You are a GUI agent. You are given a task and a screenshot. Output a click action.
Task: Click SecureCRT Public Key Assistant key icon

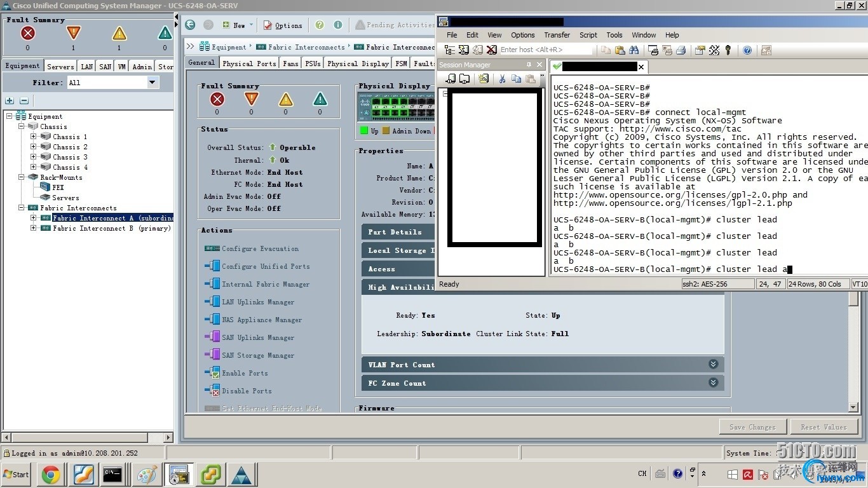[x=728, y=50]
